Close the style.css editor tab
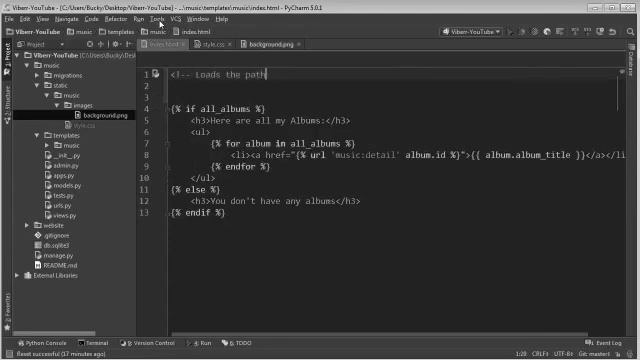 tap(230, 44)
